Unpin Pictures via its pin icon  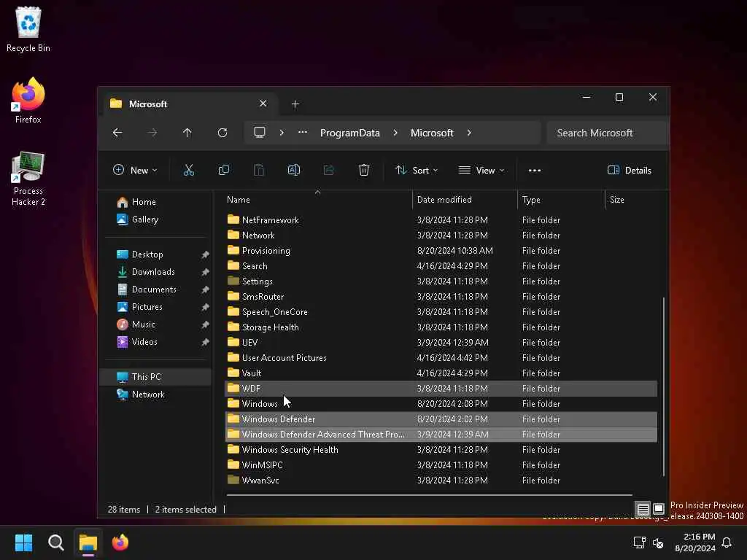(205, 307)
